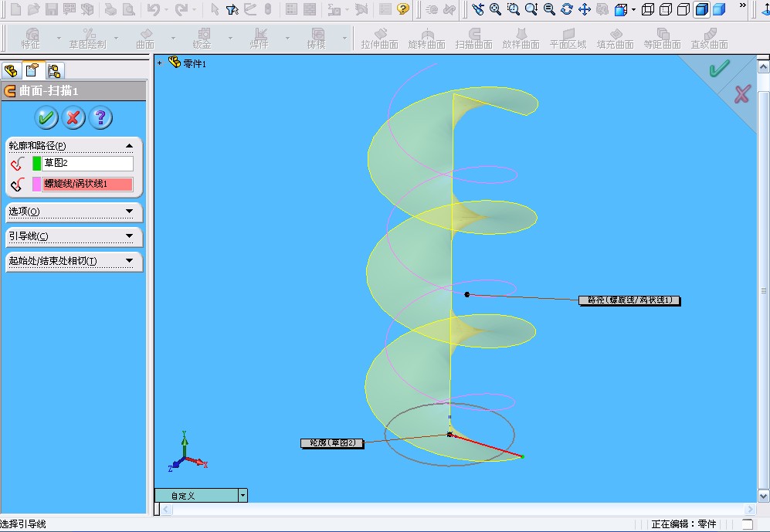770x532 pixels.
Task: Click the selection filter funnel icon
Action: (x=232, y=9)
